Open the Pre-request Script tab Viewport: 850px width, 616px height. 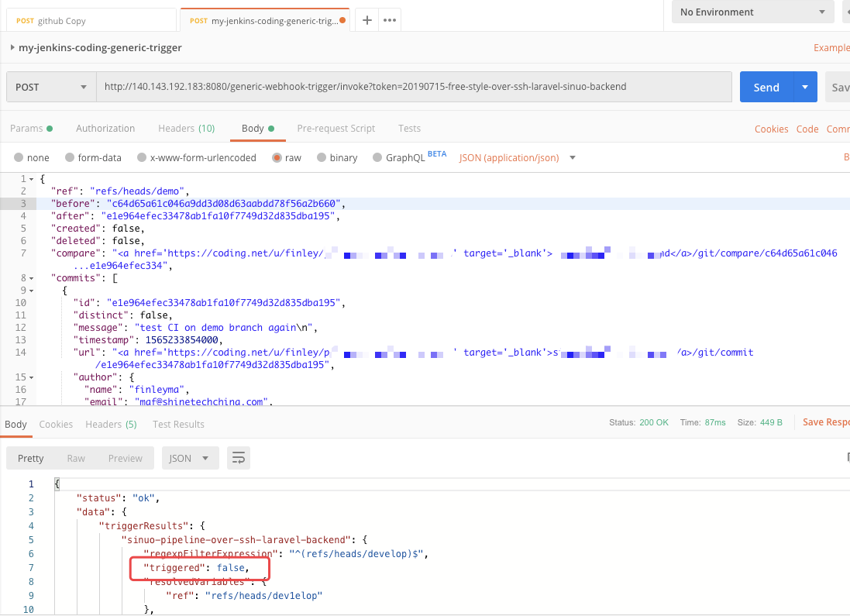click(336, 129)
